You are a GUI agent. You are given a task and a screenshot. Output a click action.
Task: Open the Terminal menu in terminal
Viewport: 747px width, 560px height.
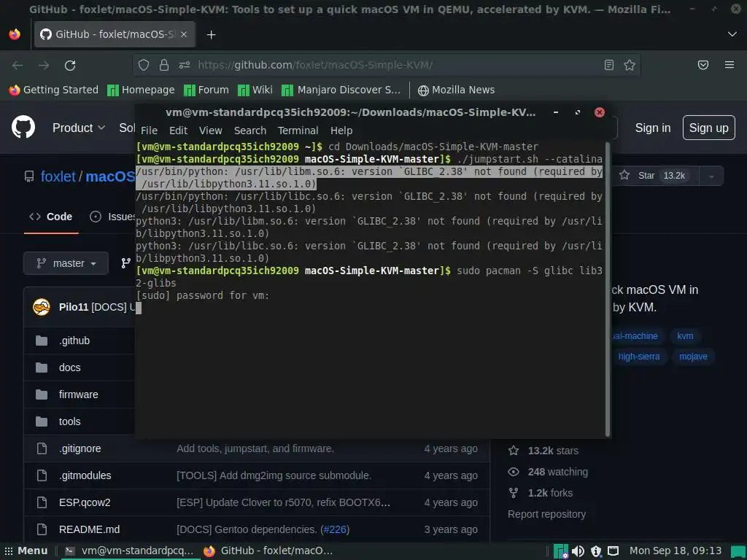tap(298, 131)
